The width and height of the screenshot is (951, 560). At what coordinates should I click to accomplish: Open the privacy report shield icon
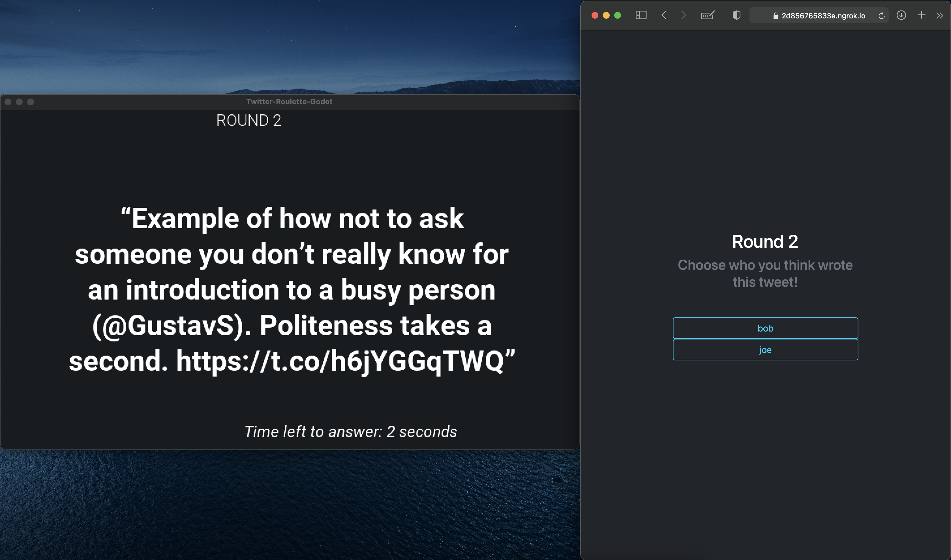(736, 15)
